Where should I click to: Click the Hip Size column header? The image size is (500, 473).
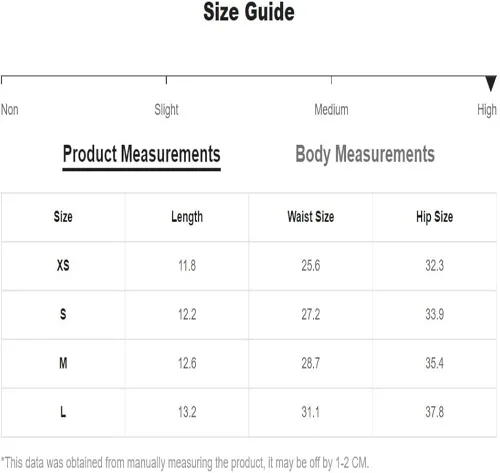(x=434, y=217)
